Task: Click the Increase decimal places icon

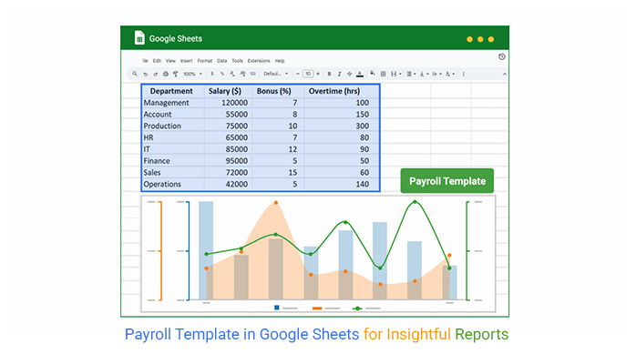Action: 242,74
